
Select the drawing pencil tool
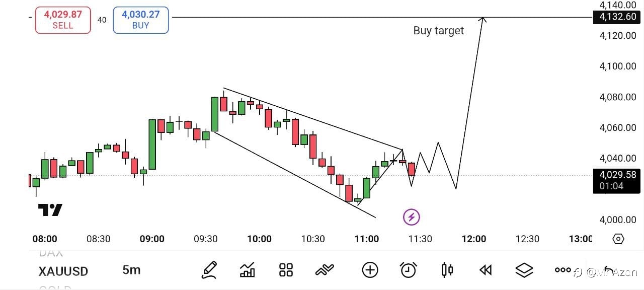click(x=209, y=270)
